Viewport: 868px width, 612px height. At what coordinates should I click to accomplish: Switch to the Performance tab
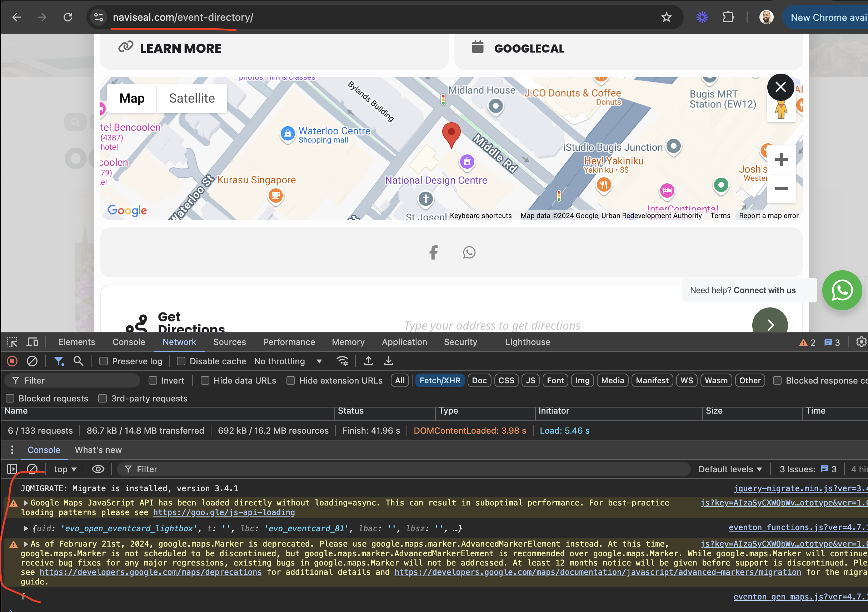coord(289,342)
